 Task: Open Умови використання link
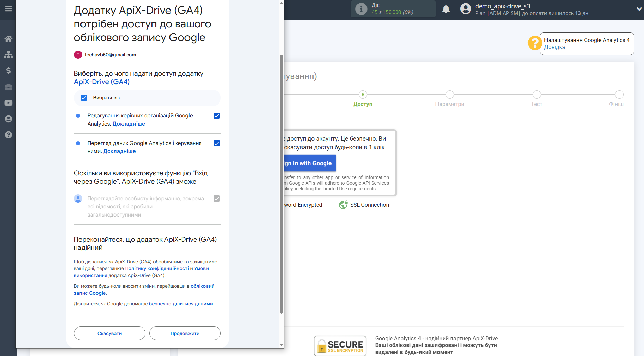[141, 272]
